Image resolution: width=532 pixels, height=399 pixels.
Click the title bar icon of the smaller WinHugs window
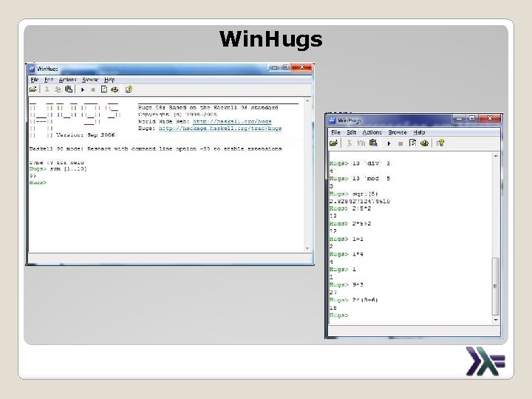[332, 120]
